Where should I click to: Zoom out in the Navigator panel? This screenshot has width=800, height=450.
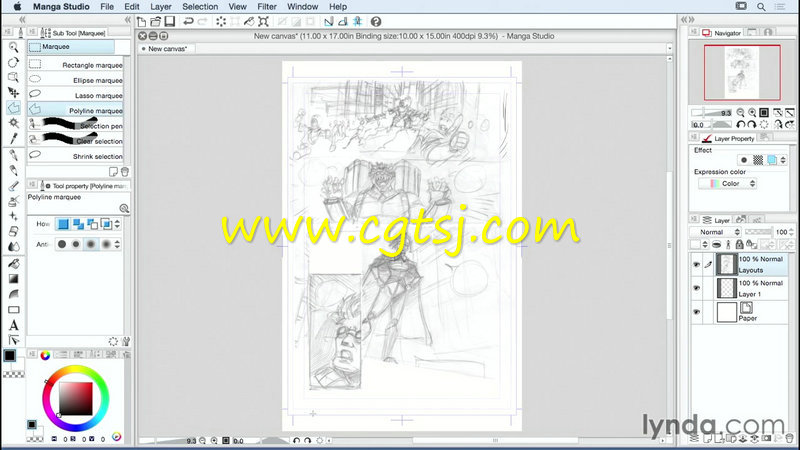(741, 112)
